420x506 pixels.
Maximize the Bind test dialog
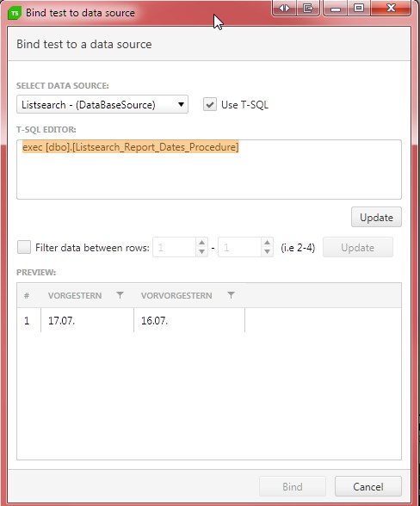(x=359, y=8)
